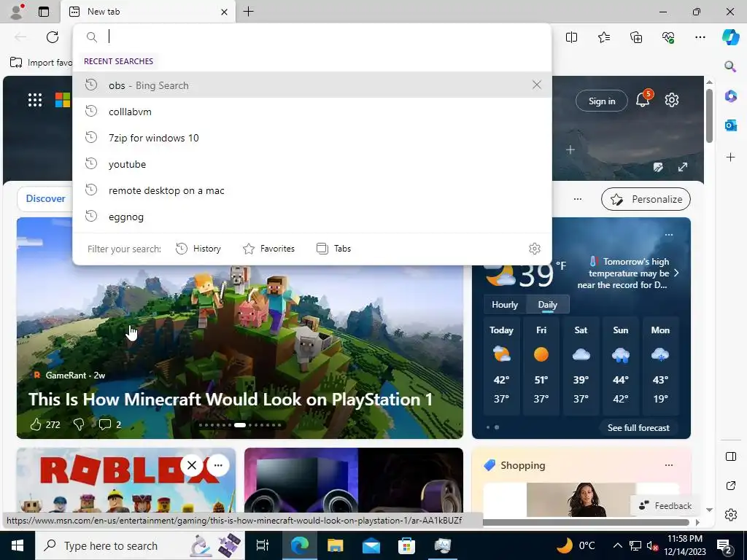Click the profile avatar icon

17,12
